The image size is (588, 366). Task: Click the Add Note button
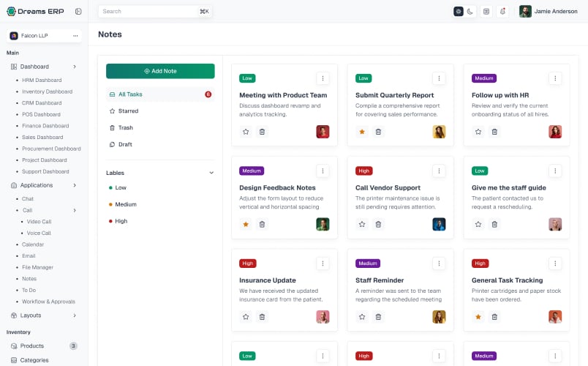160,71
